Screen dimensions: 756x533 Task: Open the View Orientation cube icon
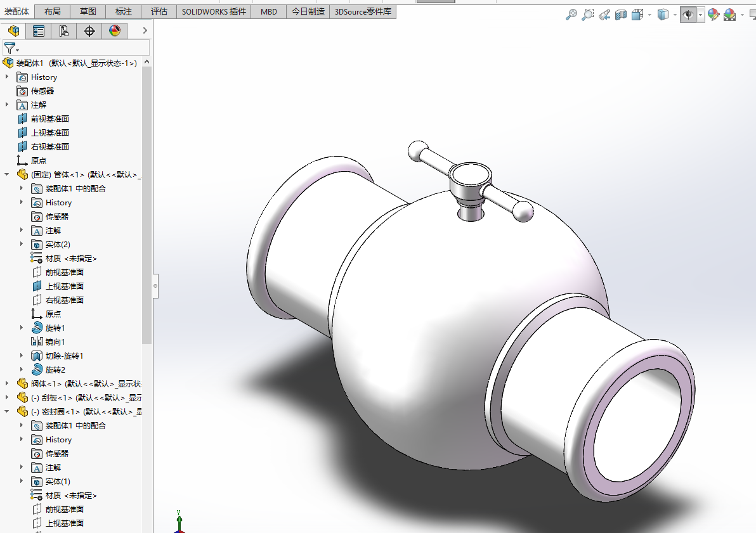[x=637, y=15]
